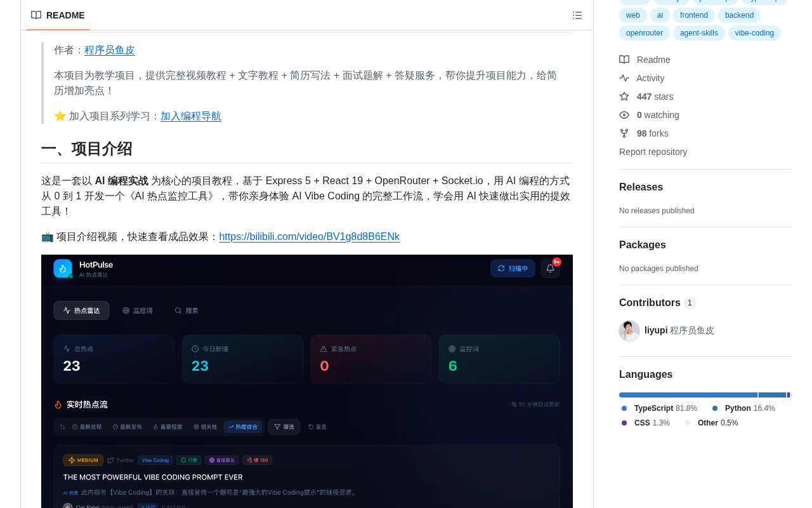Click the Twitter source icon on the post
The width and height of the screenshot is (812, 508).
(110, 460)
